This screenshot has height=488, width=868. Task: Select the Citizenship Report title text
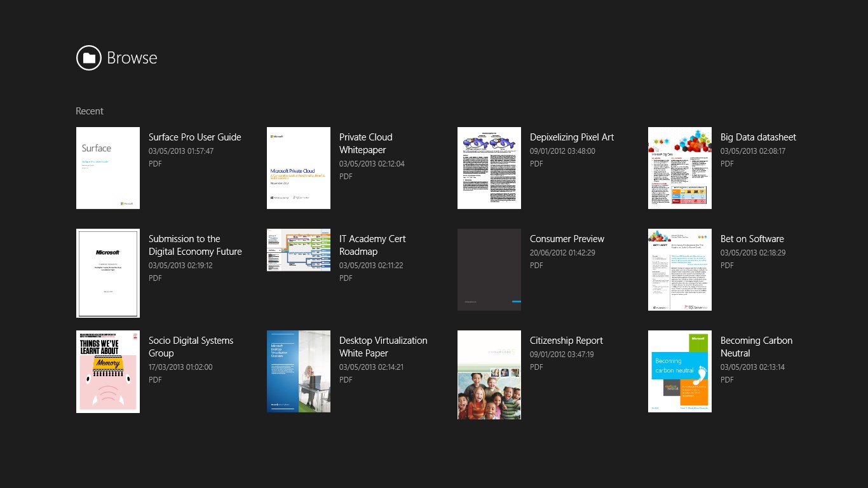click(x=566, y=341)
